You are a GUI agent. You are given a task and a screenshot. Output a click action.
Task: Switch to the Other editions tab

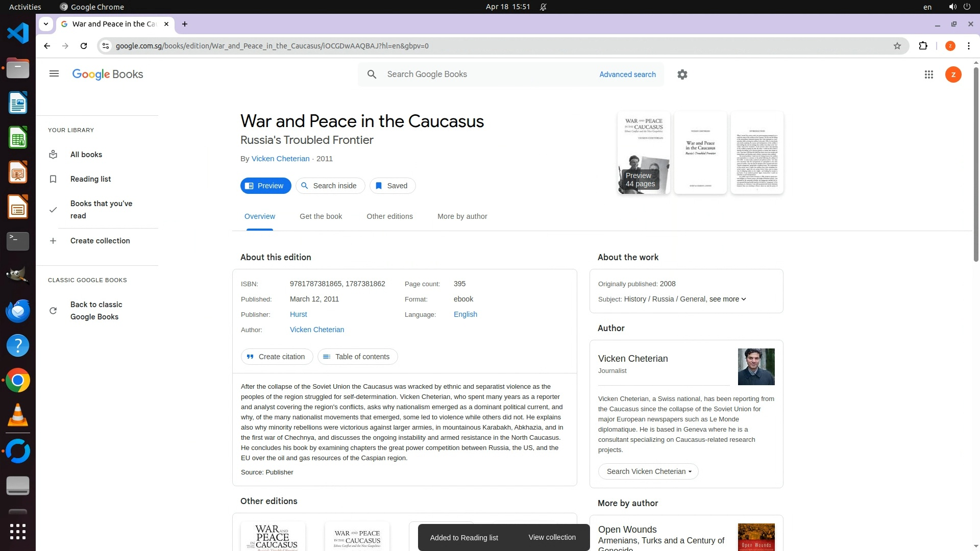point(389,216)
